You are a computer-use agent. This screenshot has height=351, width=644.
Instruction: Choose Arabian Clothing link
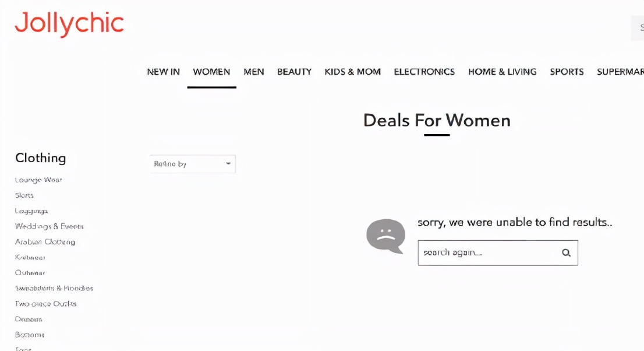click(x=45, y=242)
